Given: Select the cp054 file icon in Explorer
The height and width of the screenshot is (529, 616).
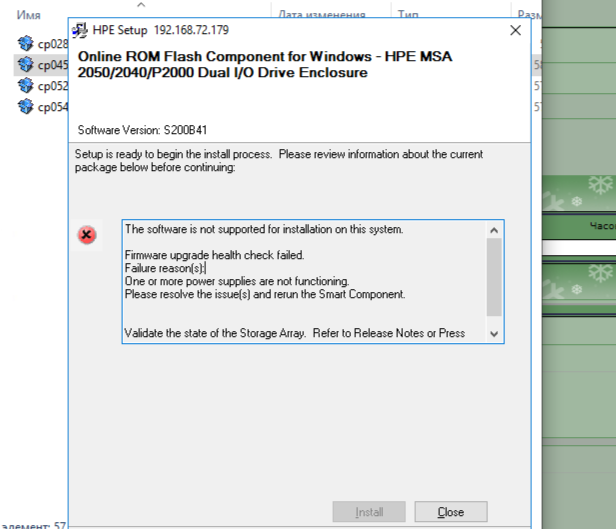Looking at the screenshot, I should (26, 106).
